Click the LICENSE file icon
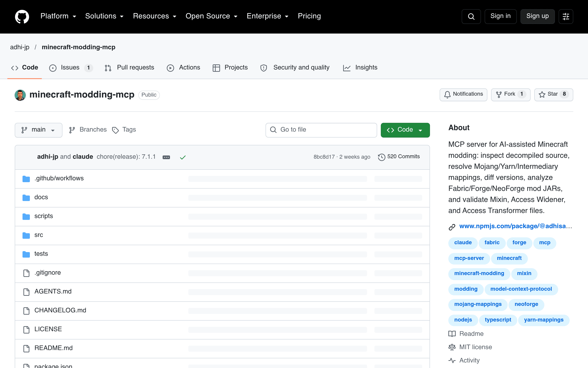The height and width of the screenshot is (368, 588). click(x=26, y=330)
